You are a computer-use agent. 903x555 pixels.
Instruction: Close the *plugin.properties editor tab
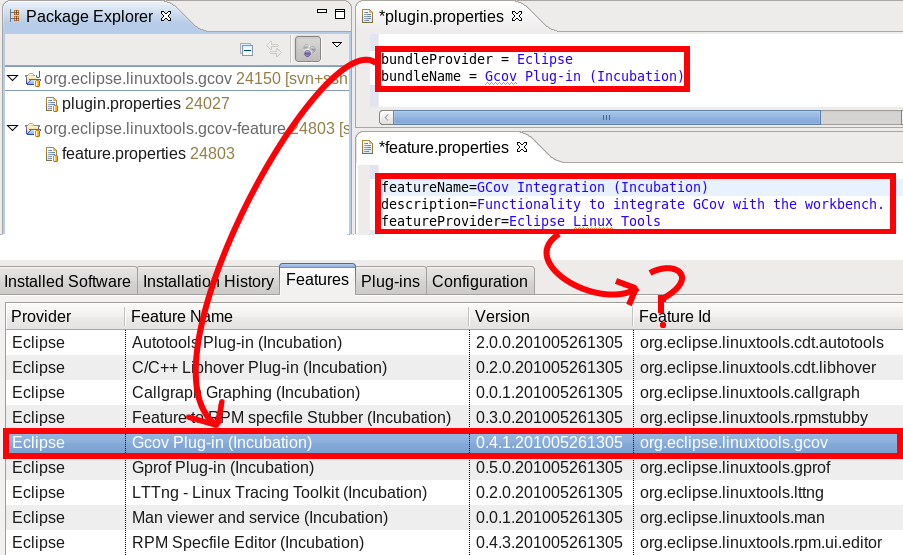click(x=517, y=16)
